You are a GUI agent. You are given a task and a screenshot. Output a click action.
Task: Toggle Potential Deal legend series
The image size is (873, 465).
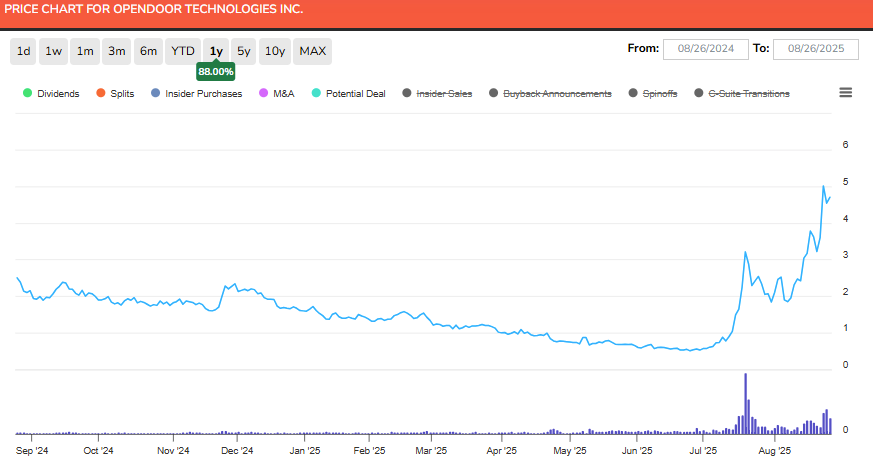[x=349, y=94]
